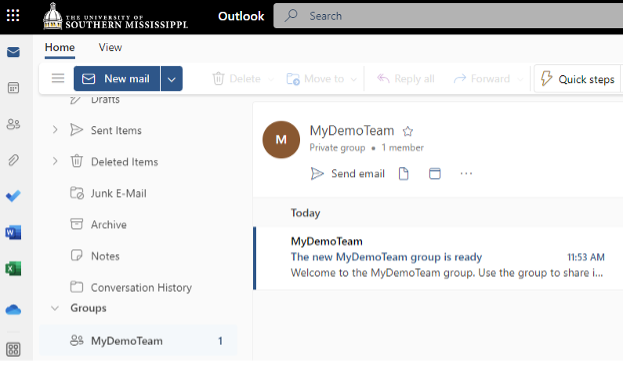Open Mail from the left rail
Screen dimensions: 624x368
pyautogui.click(x=13, y=52)
